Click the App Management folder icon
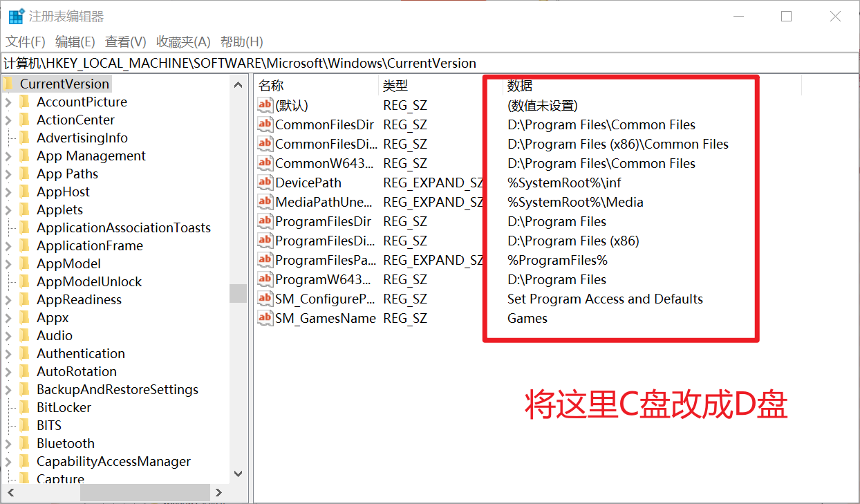Image resolution: width=860 pixels, height=504 pixels. tap(25, 156)
